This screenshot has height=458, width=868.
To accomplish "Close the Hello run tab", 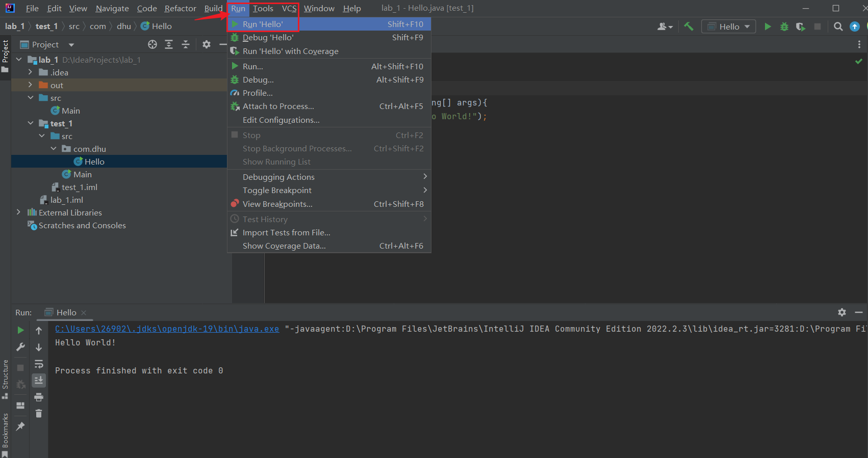I will pyautogui.click(x=84, y=312).
